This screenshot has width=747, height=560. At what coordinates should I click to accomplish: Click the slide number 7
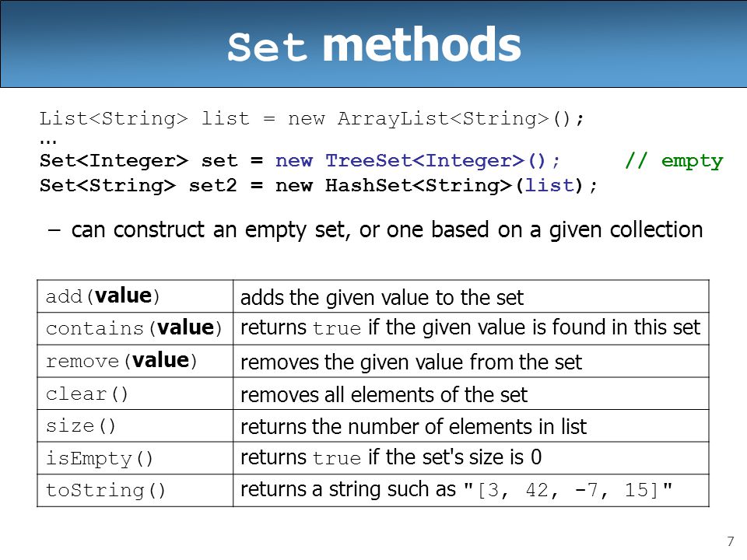731,542
